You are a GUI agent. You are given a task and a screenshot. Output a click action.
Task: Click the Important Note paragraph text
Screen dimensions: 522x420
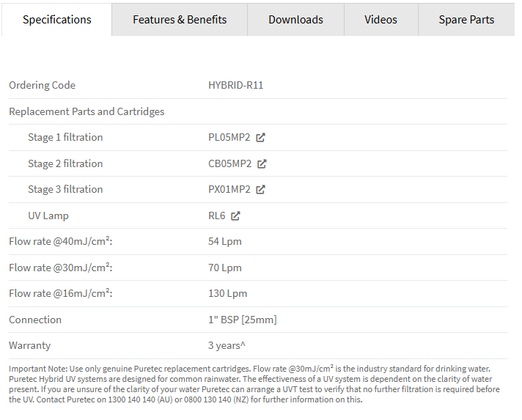coord(254,384)
